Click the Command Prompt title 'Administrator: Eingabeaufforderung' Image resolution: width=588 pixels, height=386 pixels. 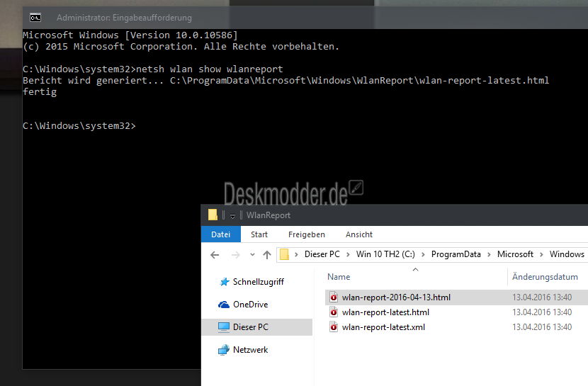124,18
